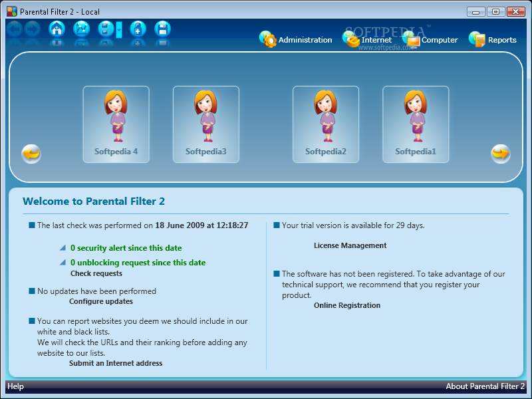Show previous users with left yellow arrow
The image size is (532, 399).
[31, 154]
